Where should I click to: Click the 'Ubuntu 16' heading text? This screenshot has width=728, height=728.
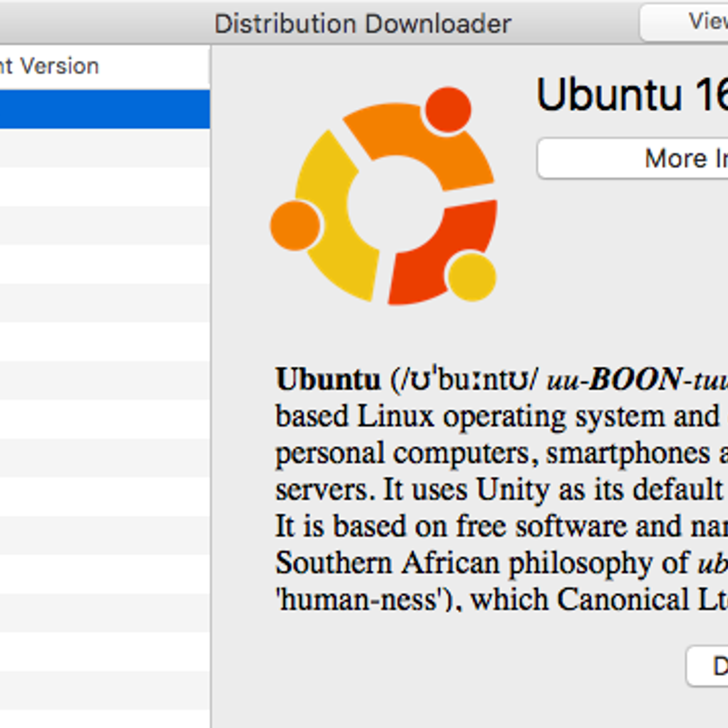click(x=632, y=95)
